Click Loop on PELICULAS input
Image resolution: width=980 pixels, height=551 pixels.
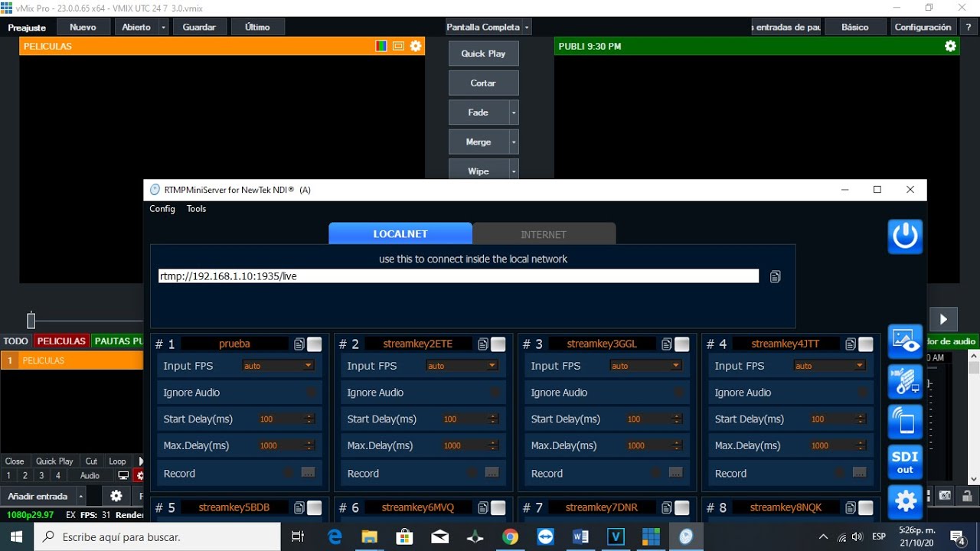click(117, 461)
